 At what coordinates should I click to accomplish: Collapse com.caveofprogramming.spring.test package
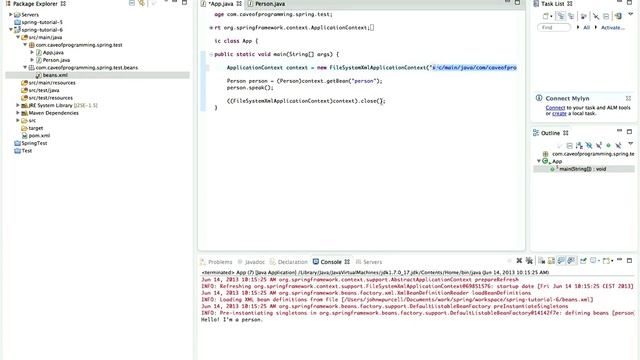[x=25, y=44]
